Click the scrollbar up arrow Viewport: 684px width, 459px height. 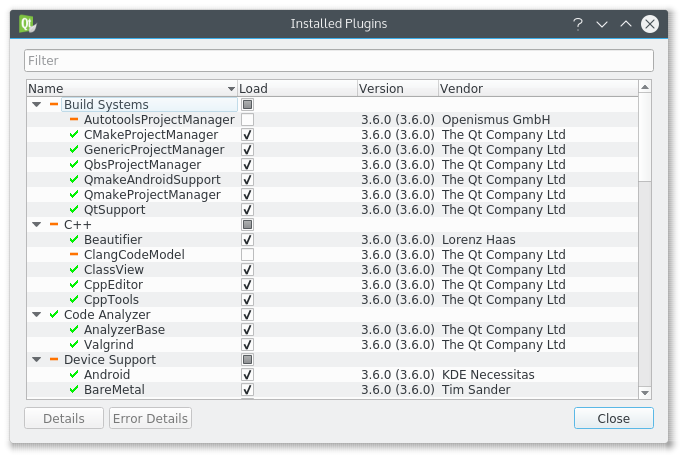point(645,87)
